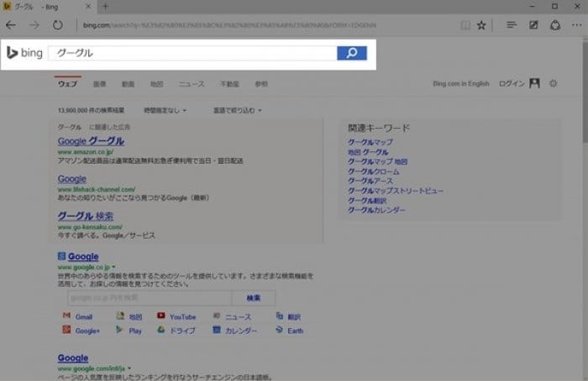Click the Google+ icon sitelink
The image size is (588, 381).
(x=66, y=330)
